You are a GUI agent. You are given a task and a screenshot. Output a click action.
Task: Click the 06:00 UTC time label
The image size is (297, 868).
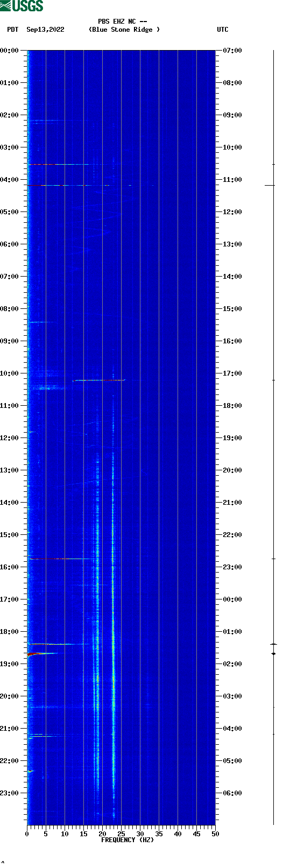click(232, 793)
